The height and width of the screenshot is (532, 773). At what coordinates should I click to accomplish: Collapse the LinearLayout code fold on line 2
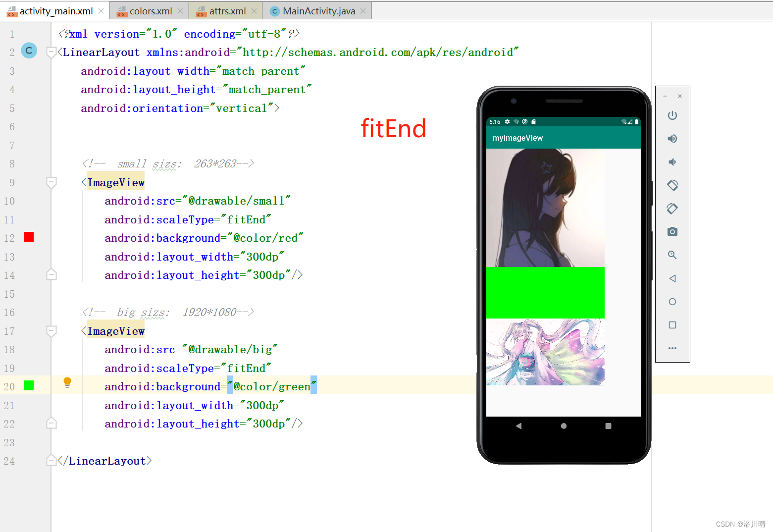pos(51,52)
